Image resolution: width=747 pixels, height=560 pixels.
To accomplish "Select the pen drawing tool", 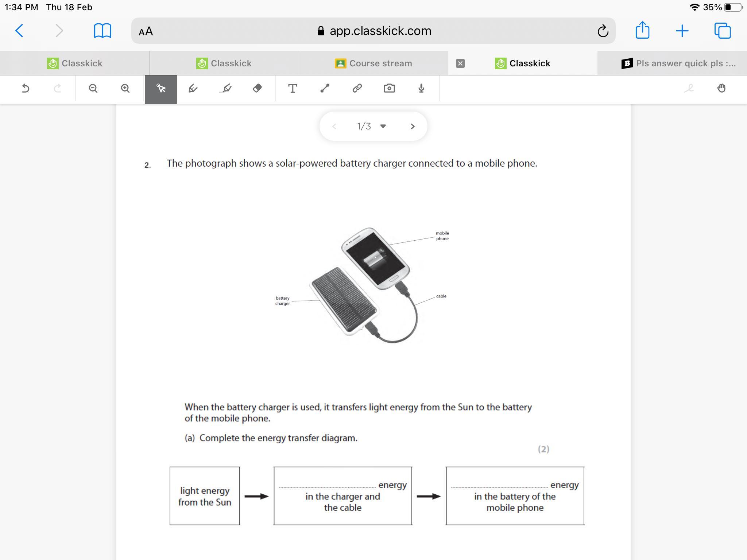I will coord(193,89).
